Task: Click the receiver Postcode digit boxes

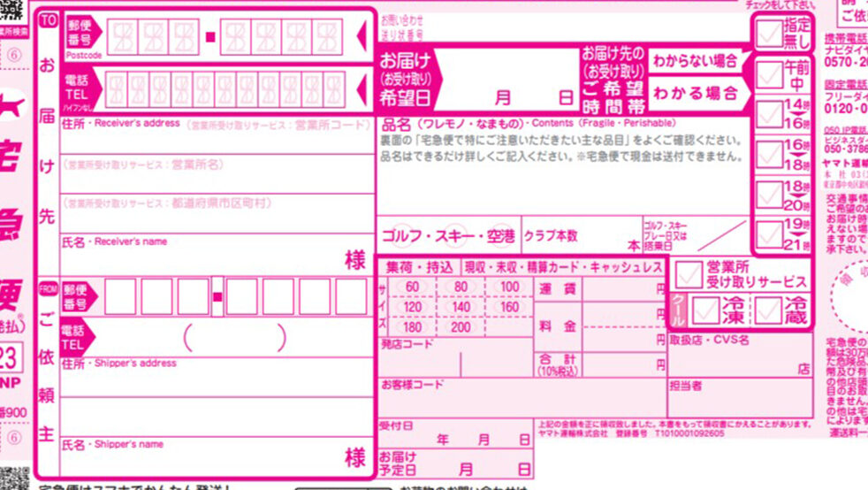Action: point(225,36)
